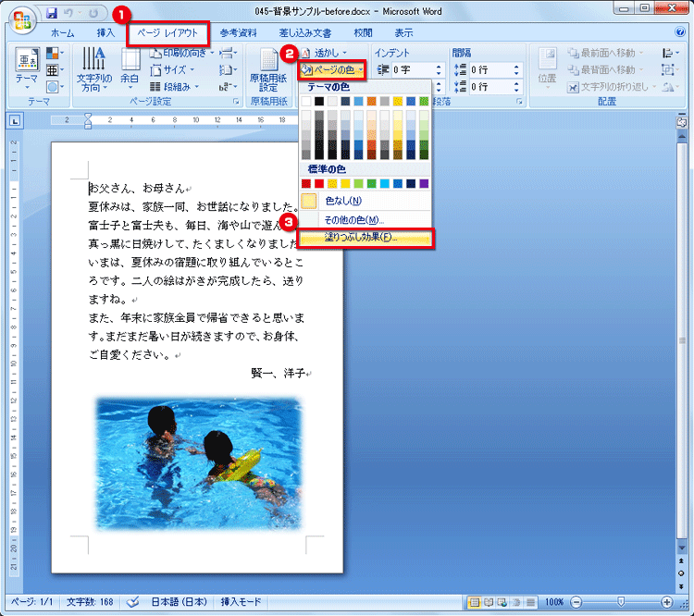Screen dimensions: 694x616
Task: Open the 余白 margins gallery
Action: coord(130,69)
